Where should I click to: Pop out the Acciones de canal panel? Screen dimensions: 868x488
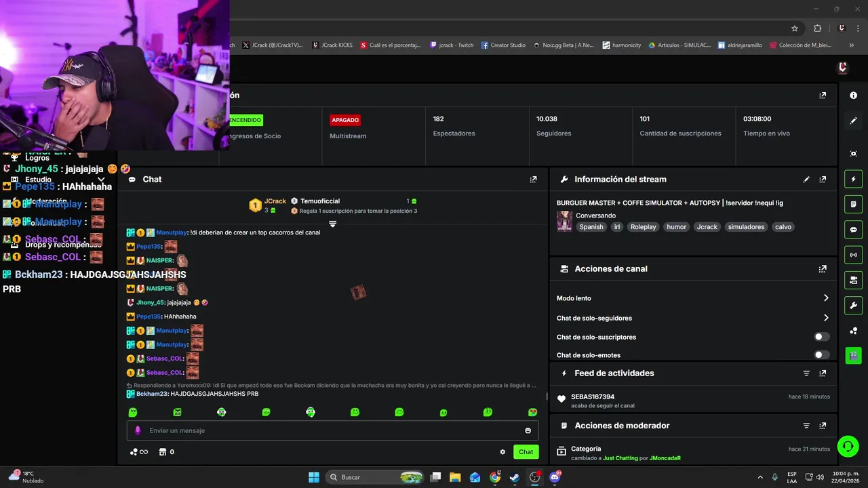(x=823, y=269)
